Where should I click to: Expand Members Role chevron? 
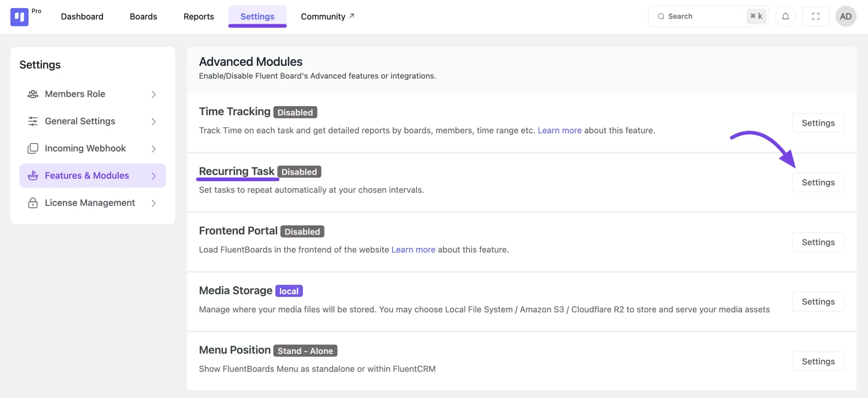[x=154, y=94]
